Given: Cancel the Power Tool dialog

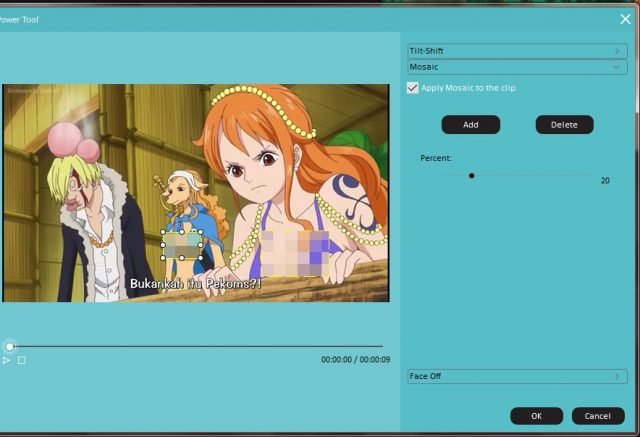Looking at the screenshot, I should coord(598,415).
